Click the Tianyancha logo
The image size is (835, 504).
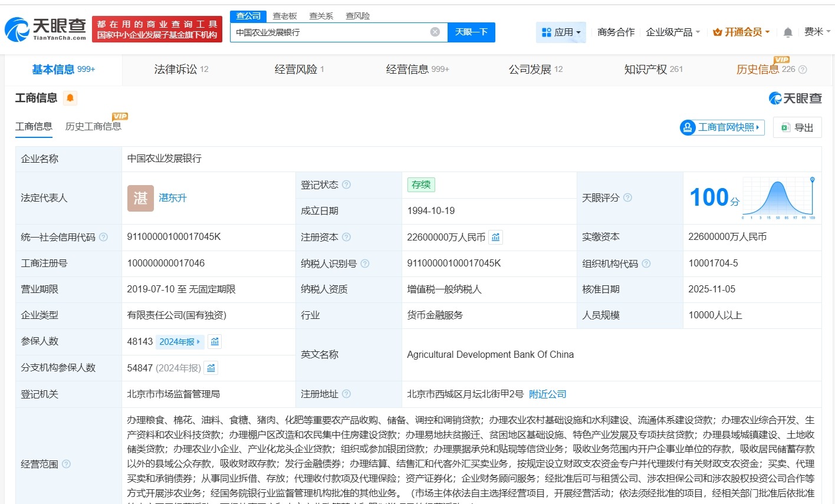pos(44,28)
